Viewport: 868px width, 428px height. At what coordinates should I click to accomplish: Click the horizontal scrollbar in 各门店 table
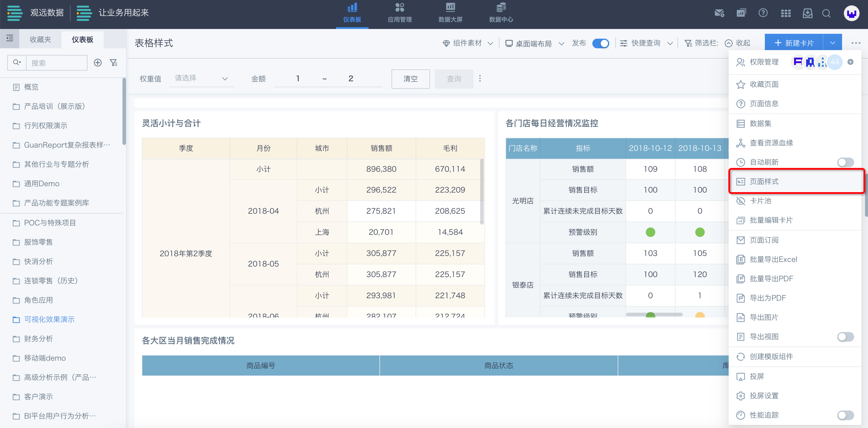click(654, 314)
